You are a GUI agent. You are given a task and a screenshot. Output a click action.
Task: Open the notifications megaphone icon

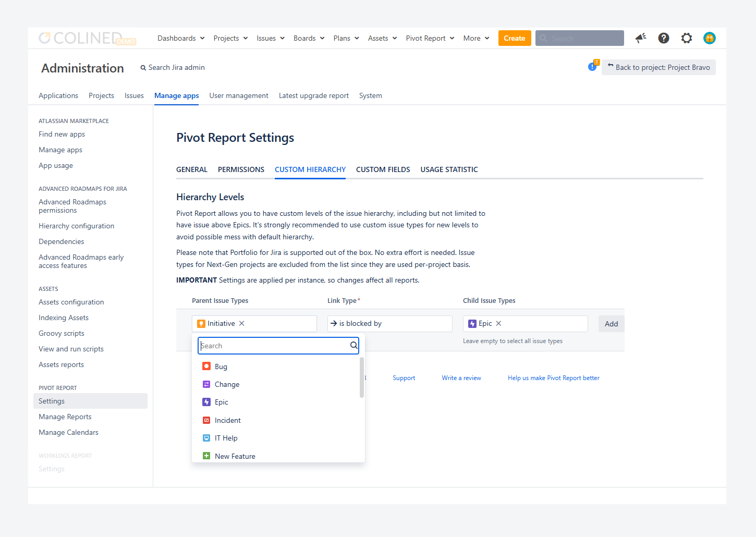point(641,38)
